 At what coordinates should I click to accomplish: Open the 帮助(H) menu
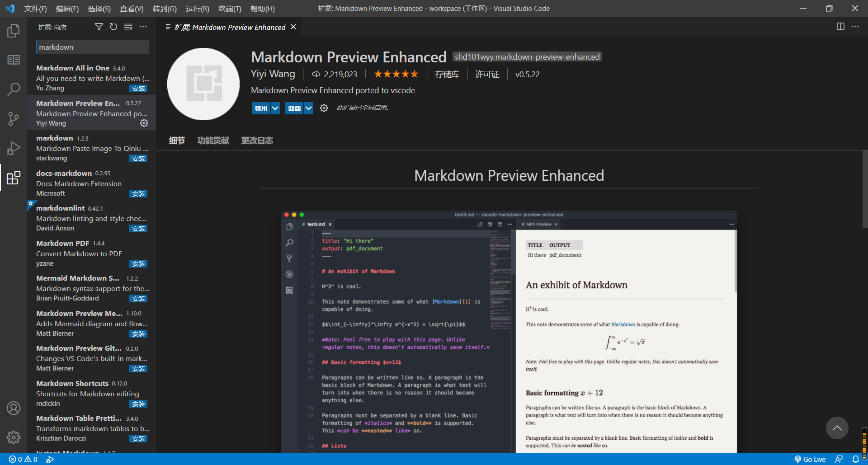point(262,9)
